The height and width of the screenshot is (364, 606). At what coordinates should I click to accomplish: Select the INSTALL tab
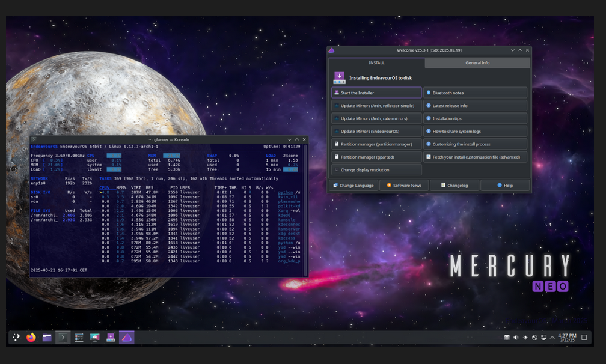tap(376, 62)
